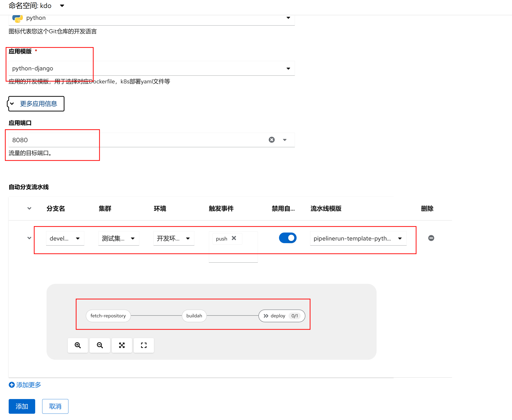Zoom in on the pipeline graph
The height and width of the screenshot is (420, 512).
[78, 345]
